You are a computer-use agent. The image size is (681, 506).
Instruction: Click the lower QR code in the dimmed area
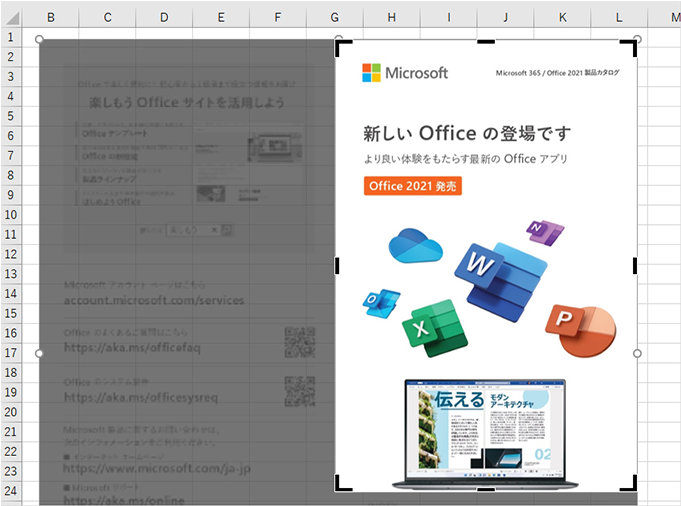tap(300, 391)
